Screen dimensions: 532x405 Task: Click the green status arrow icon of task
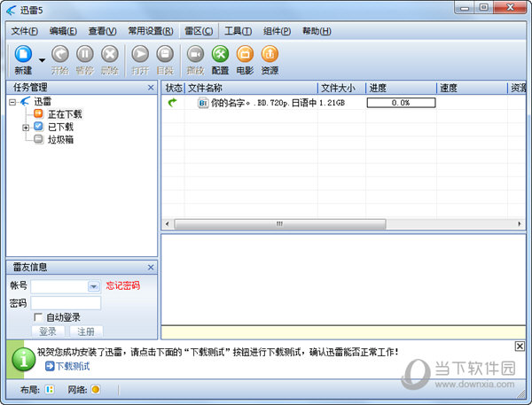click(173, 103)
